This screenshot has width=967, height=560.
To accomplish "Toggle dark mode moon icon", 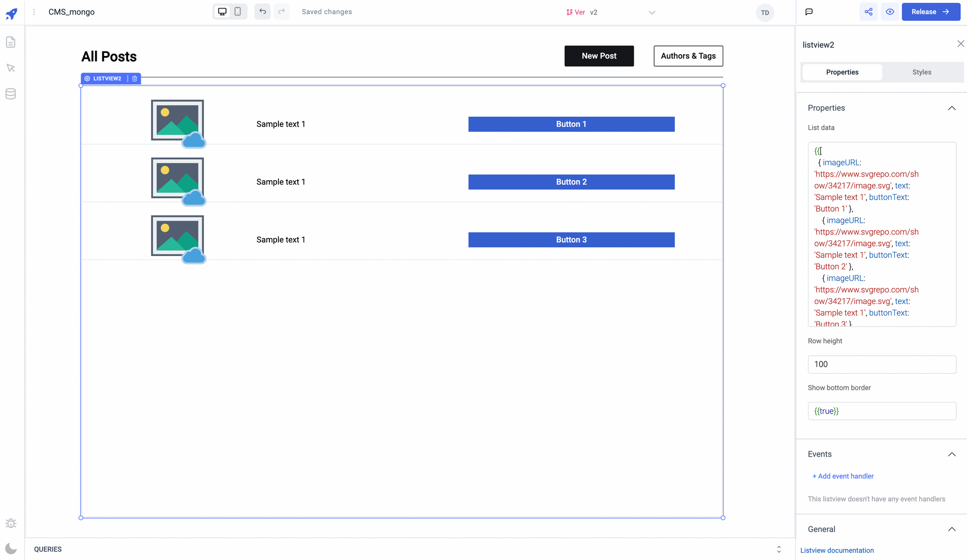I will (x=11, y=548).
